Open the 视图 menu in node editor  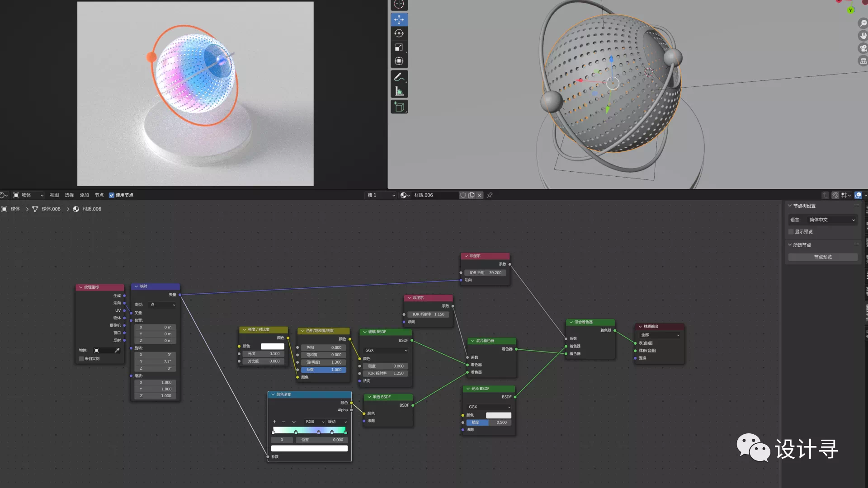(54, 195)
